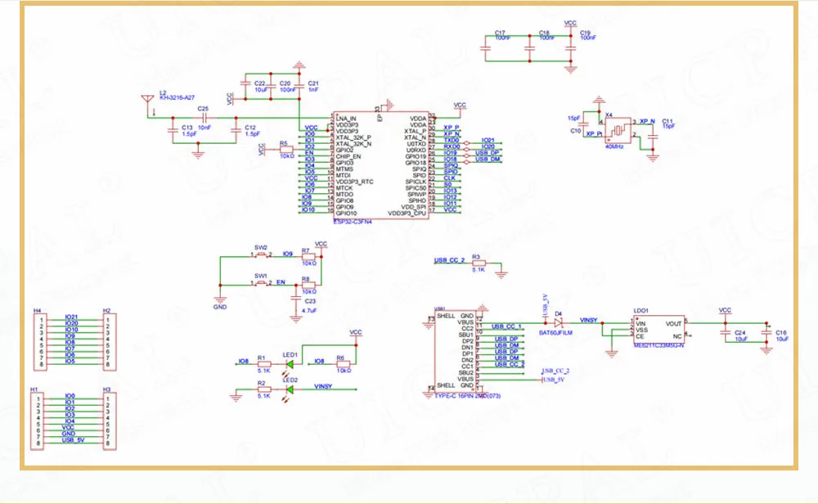Image resolution: width=818 pixels, height=504 pixels.
Task: Select capacitor C23 below resistor R8
Action: [x=297, y=303]
